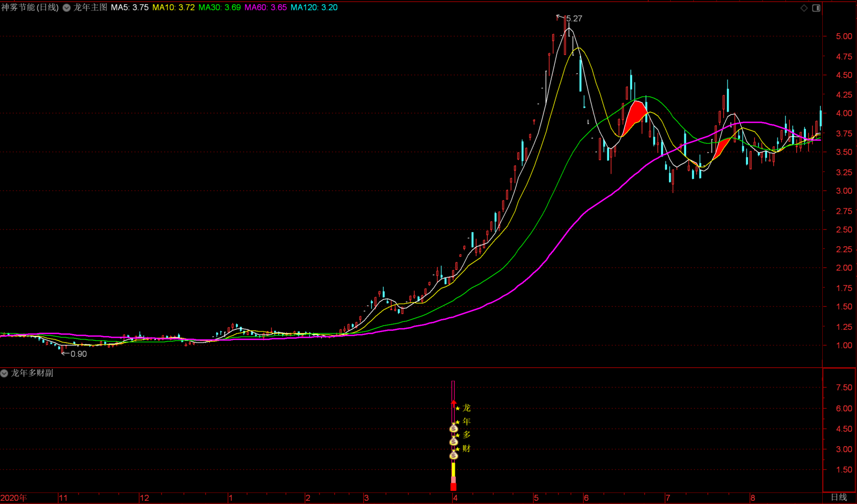The width and height of the screenshot is (857, 504).
Task: Click the green MA30: 3.69 label
Action: pos(220,7)
